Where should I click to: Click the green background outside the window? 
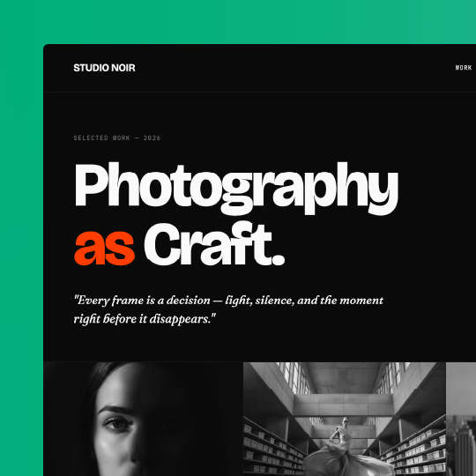click(21, 243)
